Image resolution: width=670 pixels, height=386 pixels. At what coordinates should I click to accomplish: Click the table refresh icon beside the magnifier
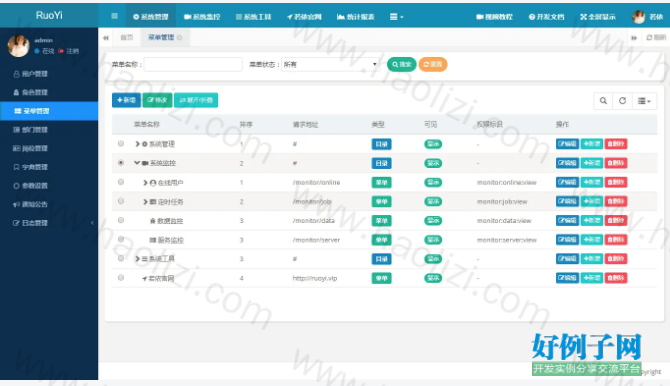point(622,101)
